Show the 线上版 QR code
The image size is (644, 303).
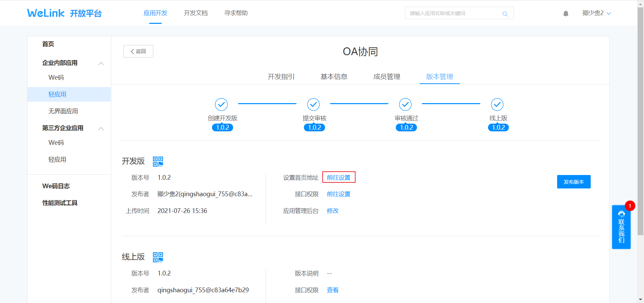tap(158, 257)
